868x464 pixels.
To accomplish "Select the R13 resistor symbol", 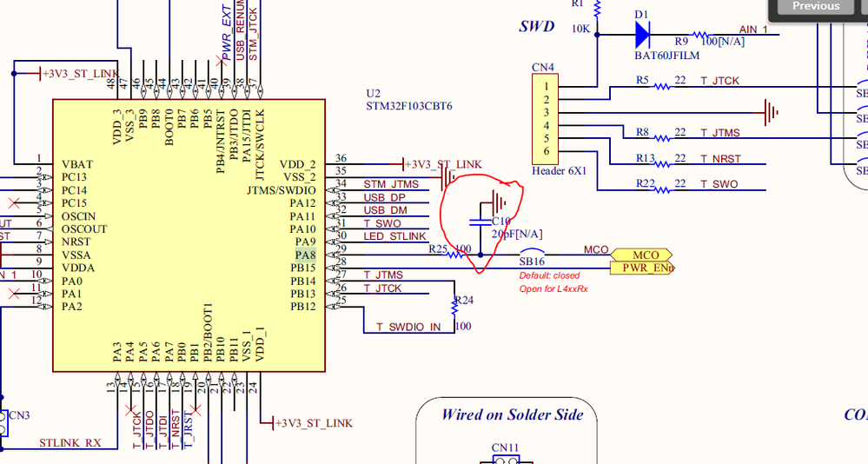I will point(661,164).
